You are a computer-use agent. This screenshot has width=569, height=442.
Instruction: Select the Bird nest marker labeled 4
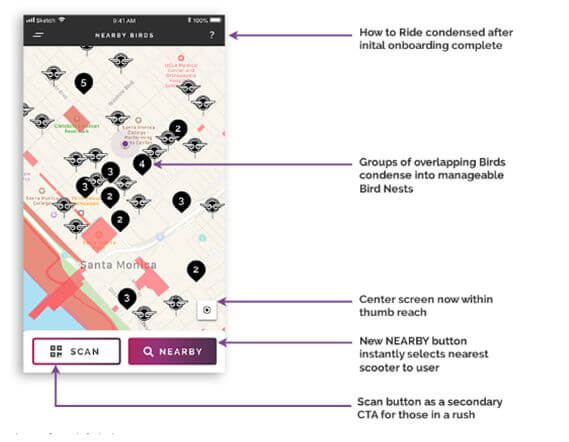point(142,164)
